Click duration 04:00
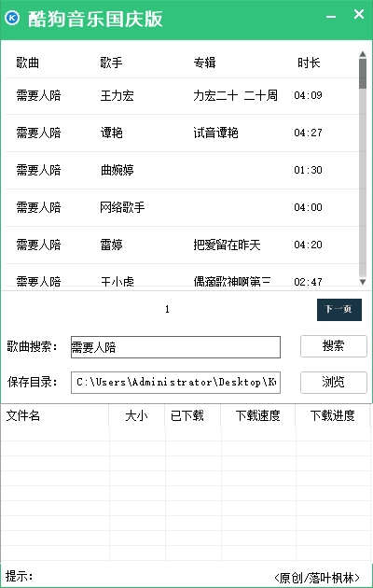 click(308, 207)
